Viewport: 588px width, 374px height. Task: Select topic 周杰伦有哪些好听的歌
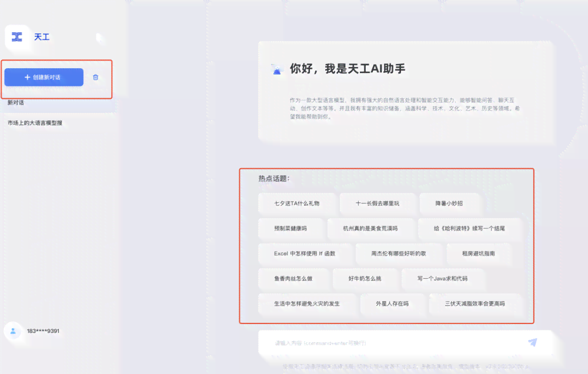point(399,253)
